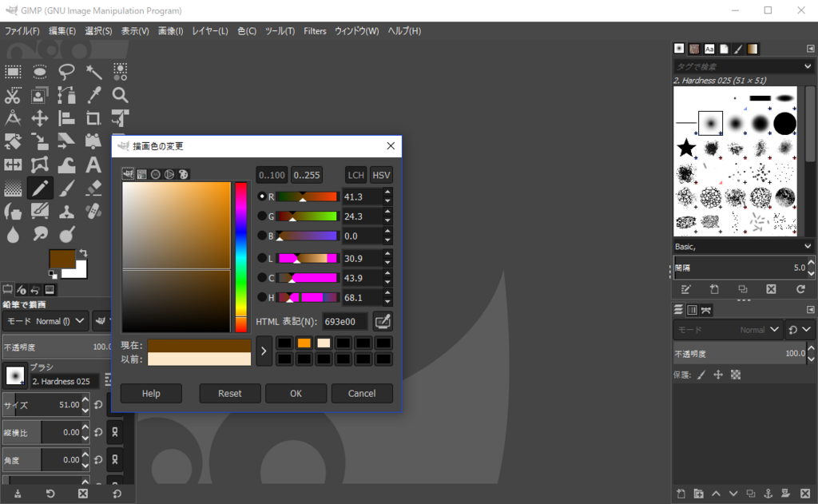Select the G channel radio button
The width and height of the screenshot is (818, 504).
[262, 216]
